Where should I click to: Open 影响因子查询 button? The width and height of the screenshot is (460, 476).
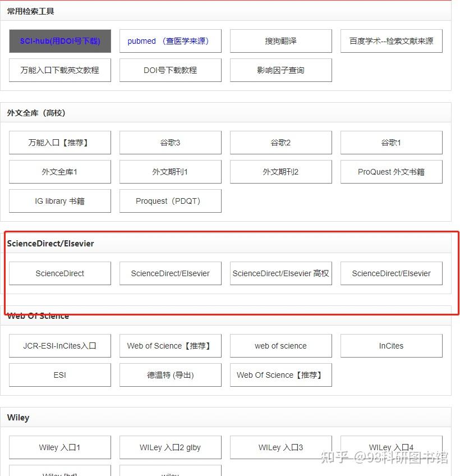280,70
